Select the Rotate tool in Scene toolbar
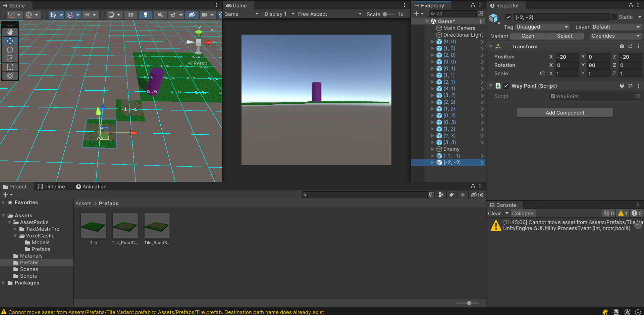The width and height of the screenshot is (644, 315). [x=10, y=49]
